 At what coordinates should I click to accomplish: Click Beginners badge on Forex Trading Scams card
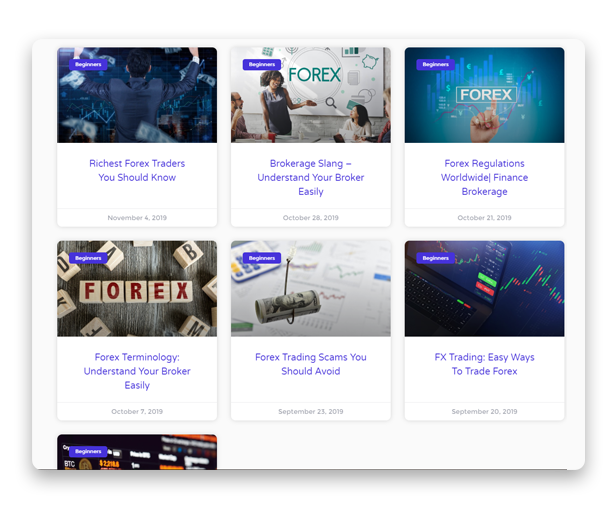pyautogui.click(x=262, y=258)
